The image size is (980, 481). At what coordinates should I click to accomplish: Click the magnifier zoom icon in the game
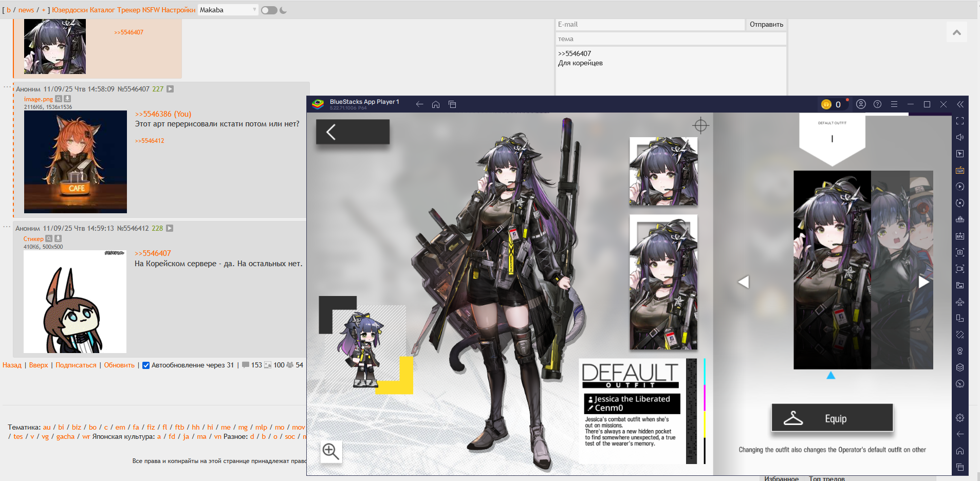330,452
